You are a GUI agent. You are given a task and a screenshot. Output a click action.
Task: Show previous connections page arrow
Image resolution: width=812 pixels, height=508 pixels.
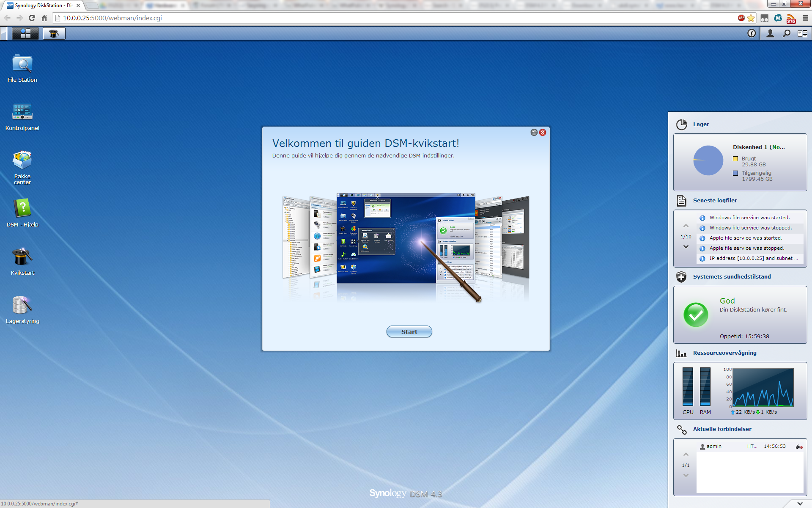[x=686, y=455]
